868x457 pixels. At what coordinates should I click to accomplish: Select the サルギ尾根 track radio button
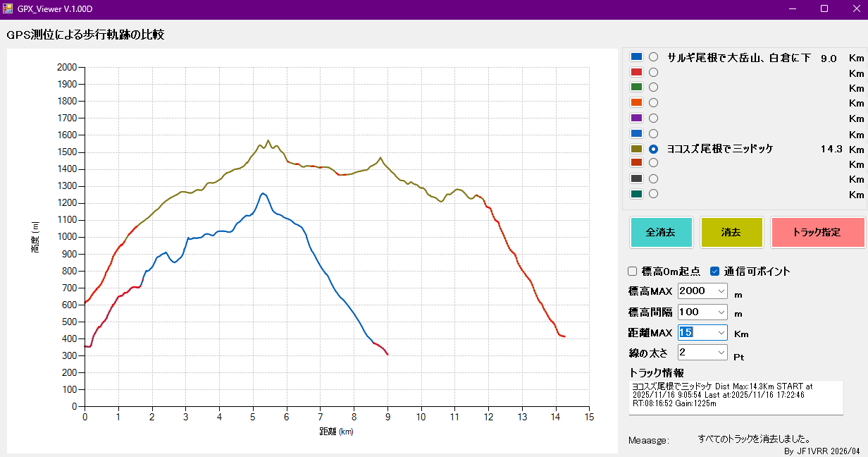pos(654,57)
